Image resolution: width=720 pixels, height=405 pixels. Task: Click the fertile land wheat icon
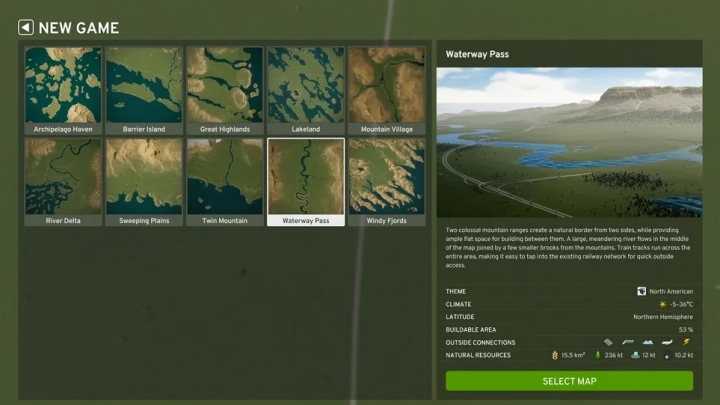coord(555,355)
